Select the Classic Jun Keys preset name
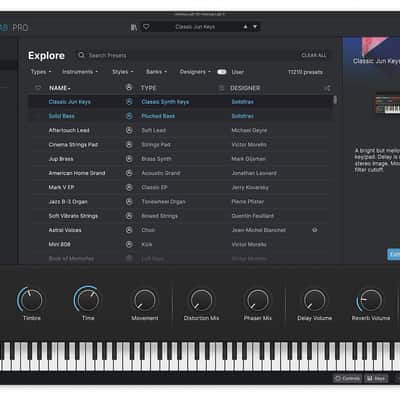 coord(70,102)
